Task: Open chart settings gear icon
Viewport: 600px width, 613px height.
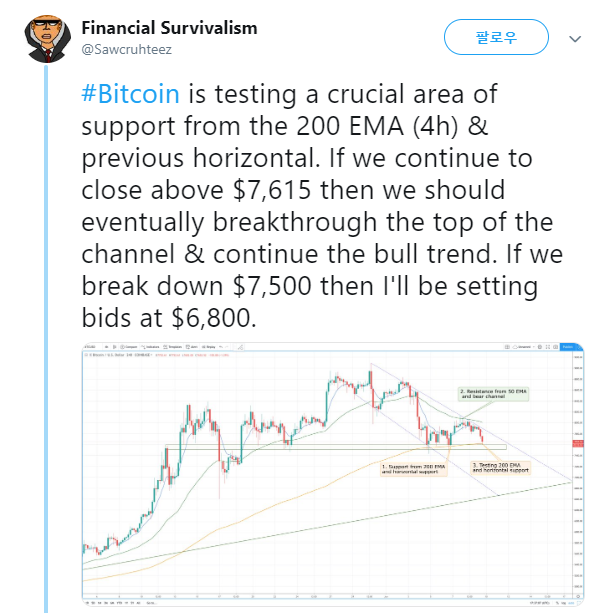Action: tap(540, 347)
